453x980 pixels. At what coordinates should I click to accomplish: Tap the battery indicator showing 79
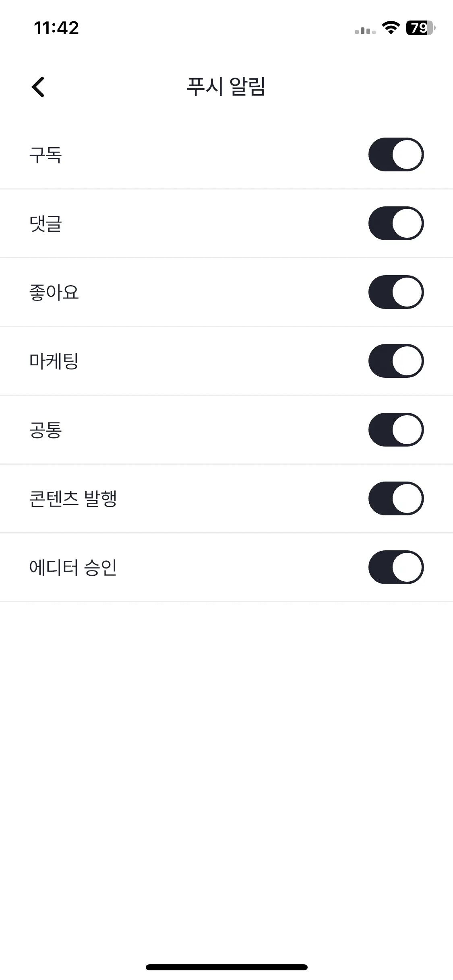[x=421, y=28]
